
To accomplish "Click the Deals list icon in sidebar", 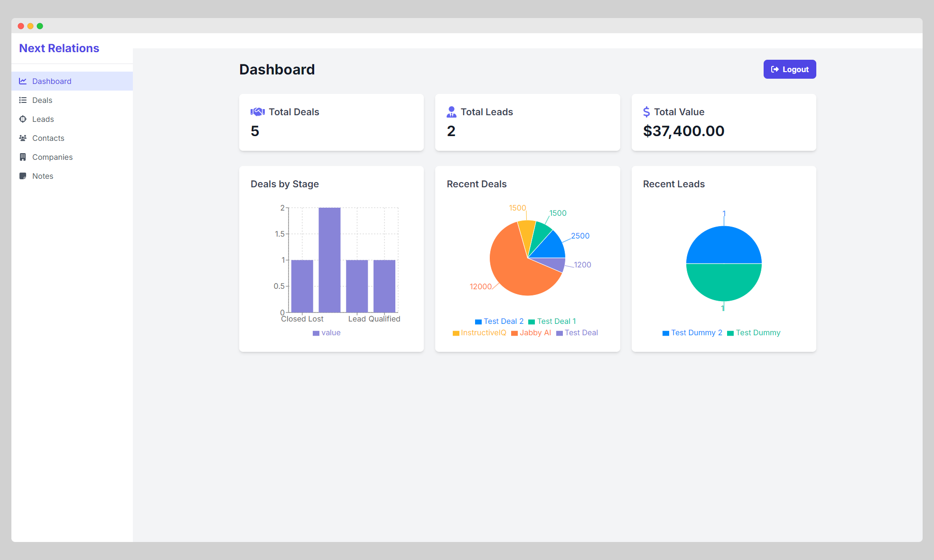I will point(22,100).
